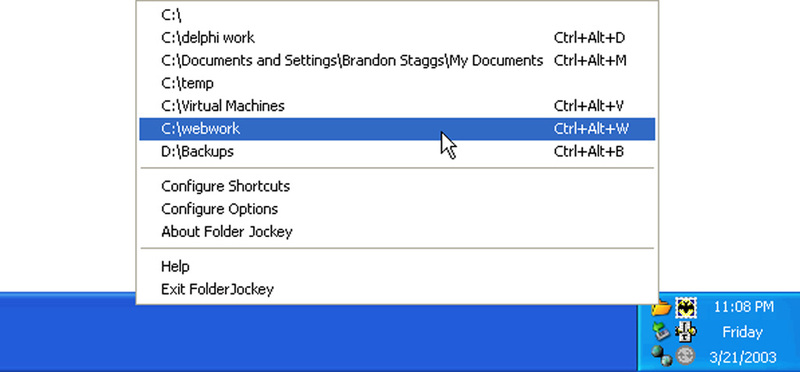Select the highlighted C:\webwork entry
This screenshot has height=372, width=800.
[x=397, y=129]
